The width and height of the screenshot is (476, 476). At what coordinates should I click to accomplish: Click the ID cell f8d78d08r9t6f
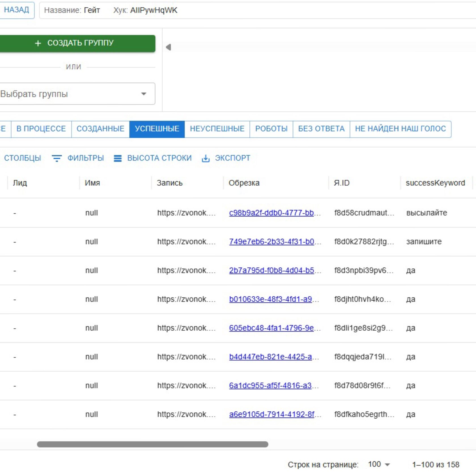[362, 386]
